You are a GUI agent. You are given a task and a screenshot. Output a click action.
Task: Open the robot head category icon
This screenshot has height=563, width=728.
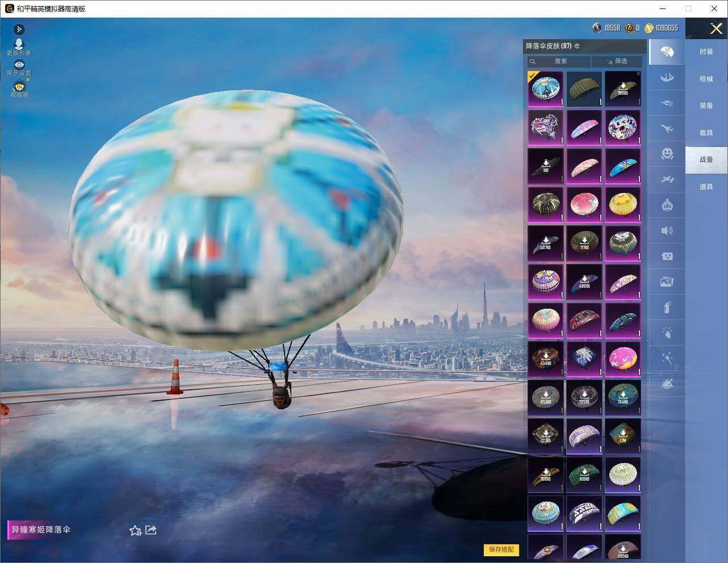(x=667, y=205)
